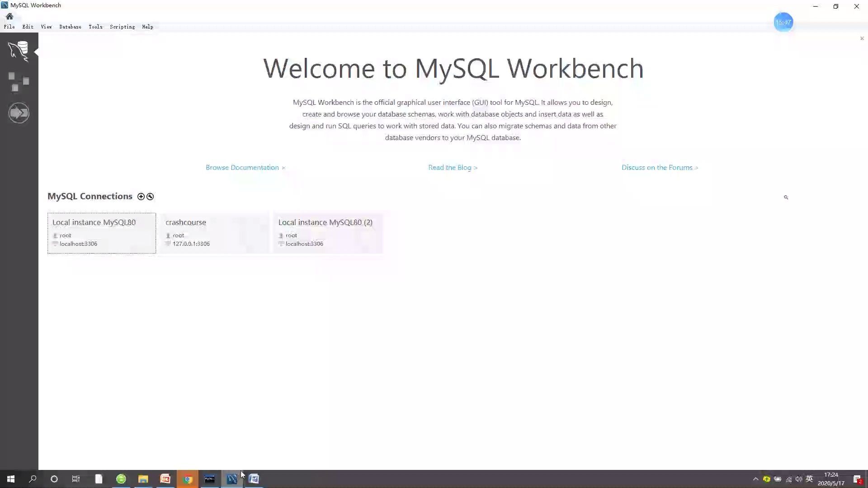The width and height of the screenshot is (868, 488).
Task: Open the Browse Documentation link
Action: [x=245, y=167]
